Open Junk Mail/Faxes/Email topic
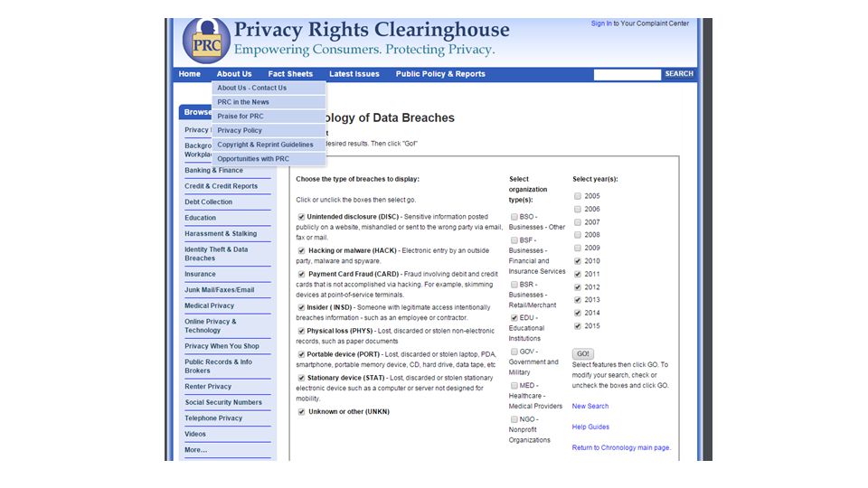 [219, 290]
